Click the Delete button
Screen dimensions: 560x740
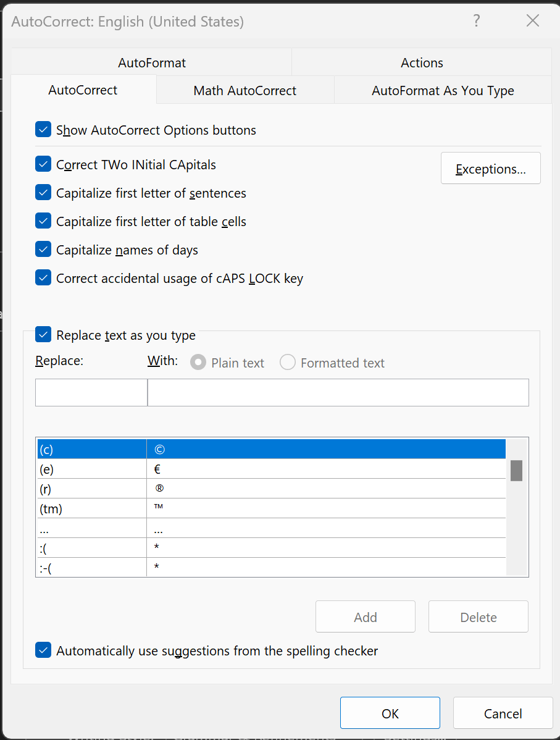479,616
